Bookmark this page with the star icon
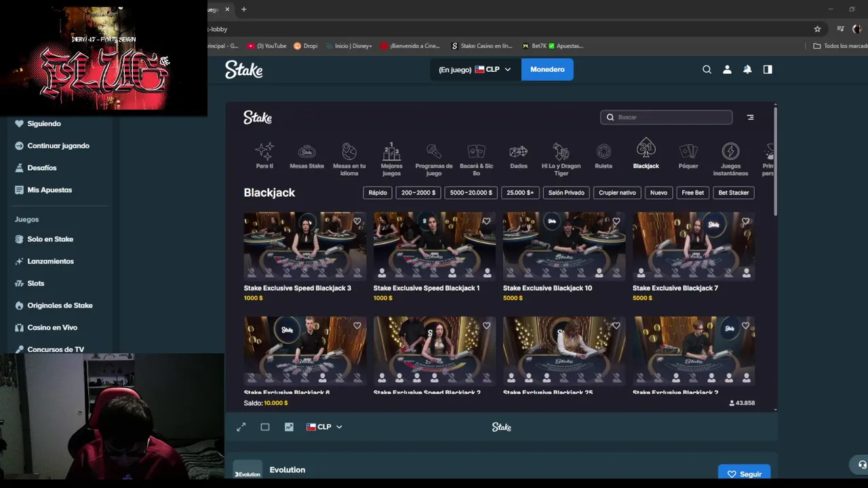868x488 pixels. [817, 29]
